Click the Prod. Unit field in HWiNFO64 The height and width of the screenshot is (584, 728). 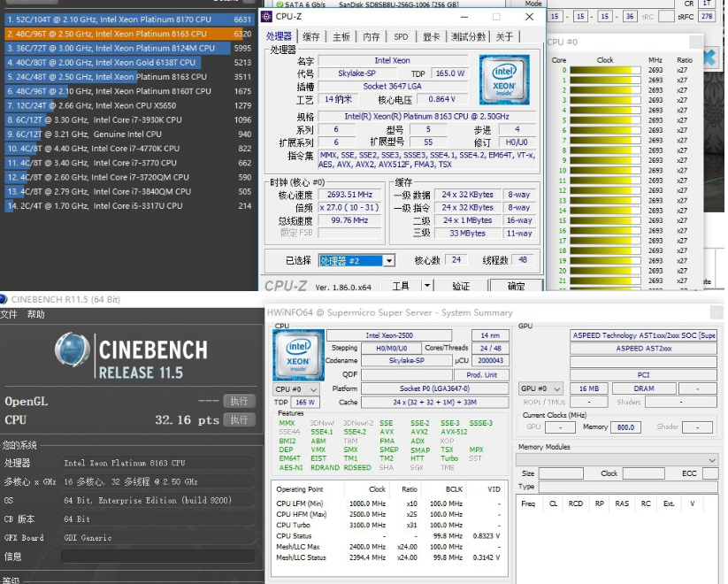(x=481, y=374)
